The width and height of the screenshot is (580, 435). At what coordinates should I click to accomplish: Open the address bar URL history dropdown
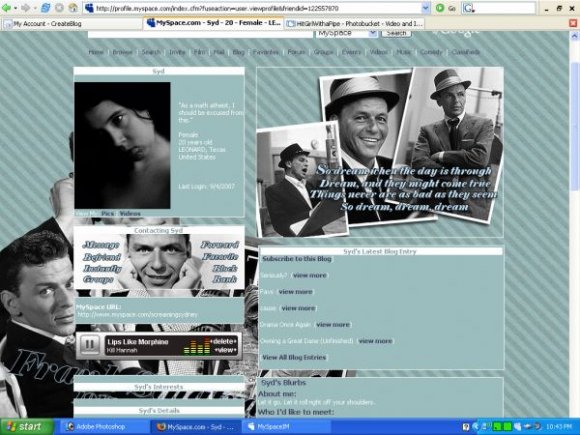[x=426, y=8]
